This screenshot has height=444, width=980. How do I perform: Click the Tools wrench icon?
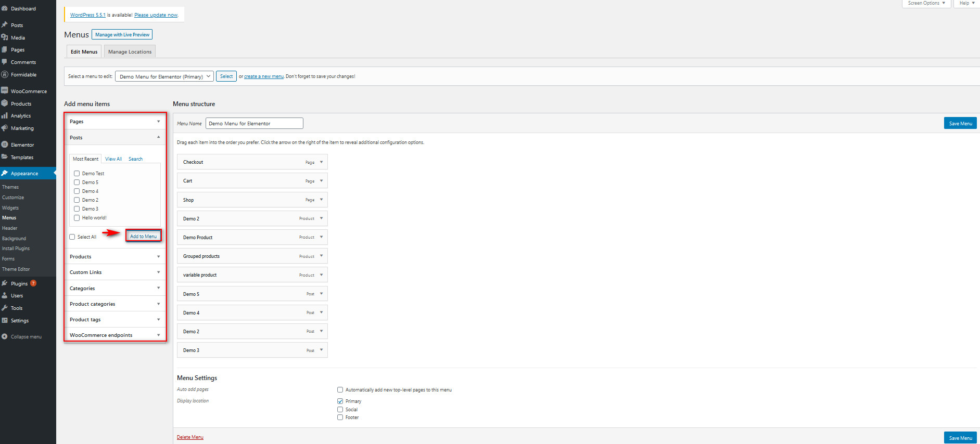click(5, 308)
